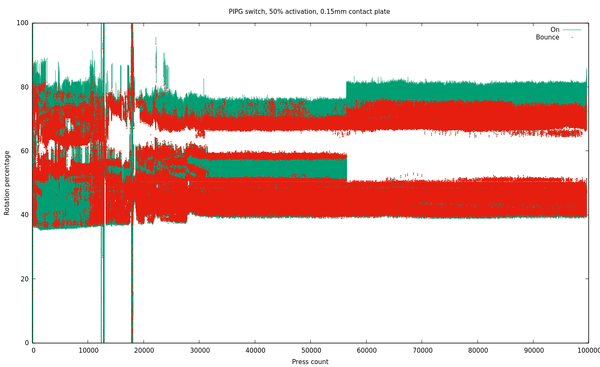Click the 30000 tick label on x-axis

(199, 351)
